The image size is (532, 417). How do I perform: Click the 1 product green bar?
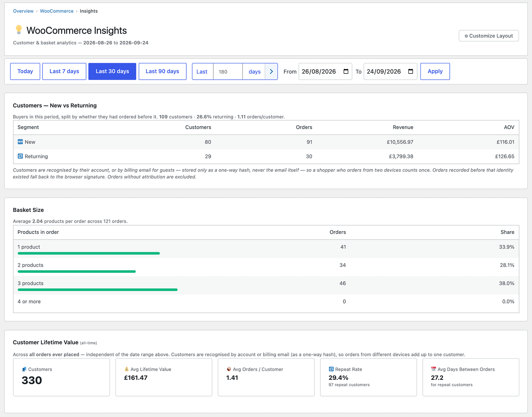pyautogui.click(x=89, y=253)
